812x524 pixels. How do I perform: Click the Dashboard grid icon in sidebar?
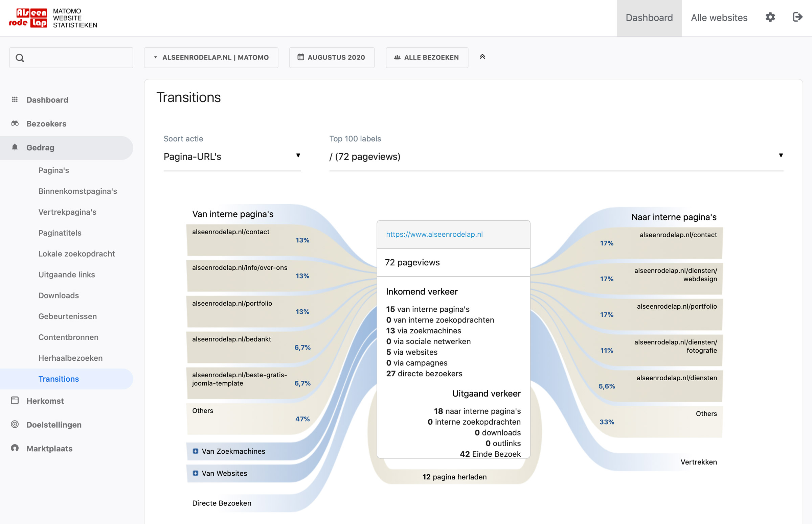click(x=15, y=99)
